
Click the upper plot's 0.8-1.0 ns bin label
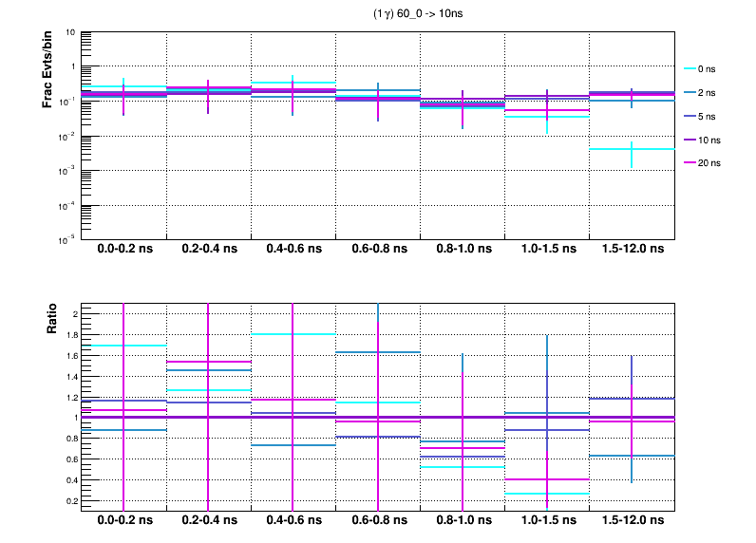[463, 249]
